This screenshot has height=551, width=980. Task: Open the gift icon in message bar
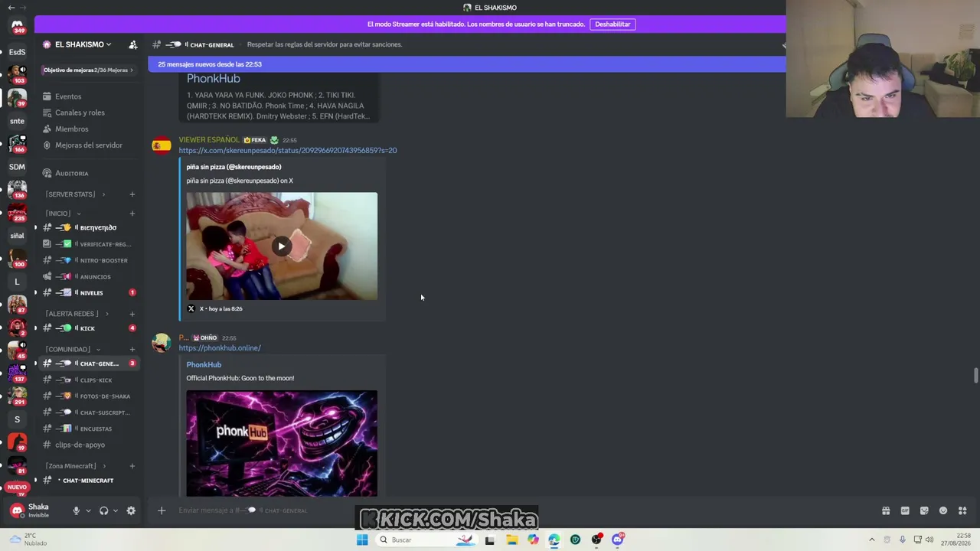pos(886,510)
